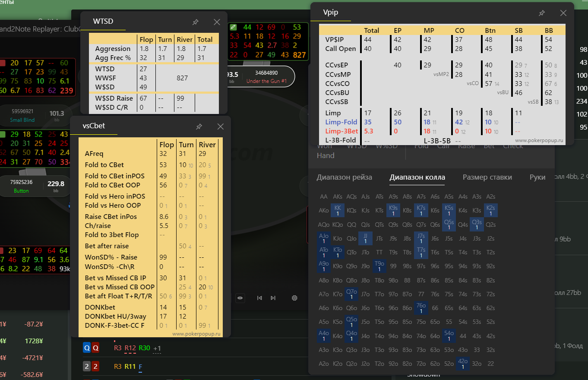Close the vsCbet popup
The image size is (588, 380).
221,127
